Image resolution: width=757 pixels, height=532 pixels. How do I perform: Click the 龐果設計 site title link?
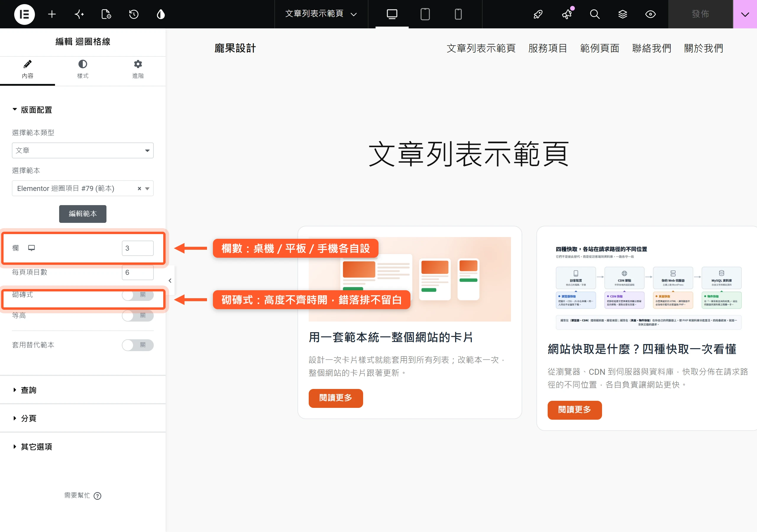point(235,48)
